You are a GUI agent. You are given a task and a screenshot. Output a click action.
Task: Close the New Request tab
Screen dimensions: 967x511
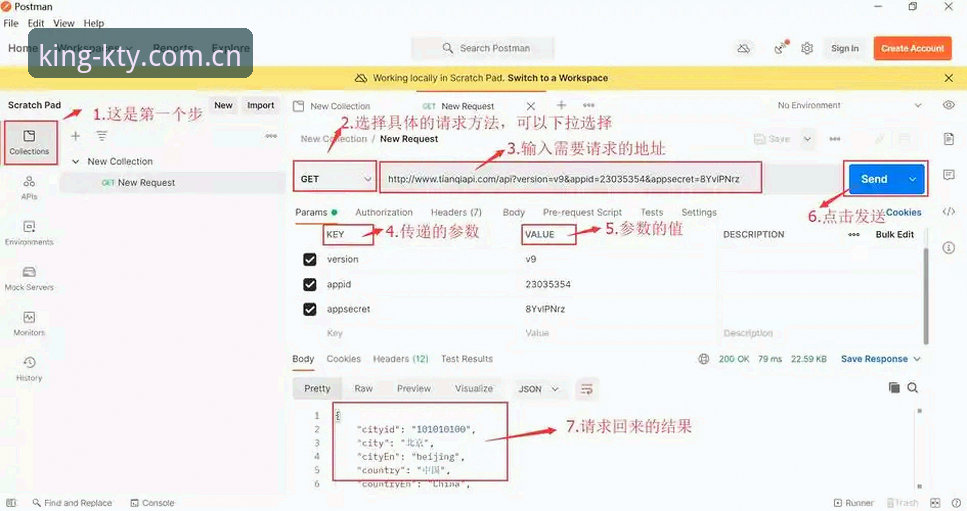[x=530, y=106]
